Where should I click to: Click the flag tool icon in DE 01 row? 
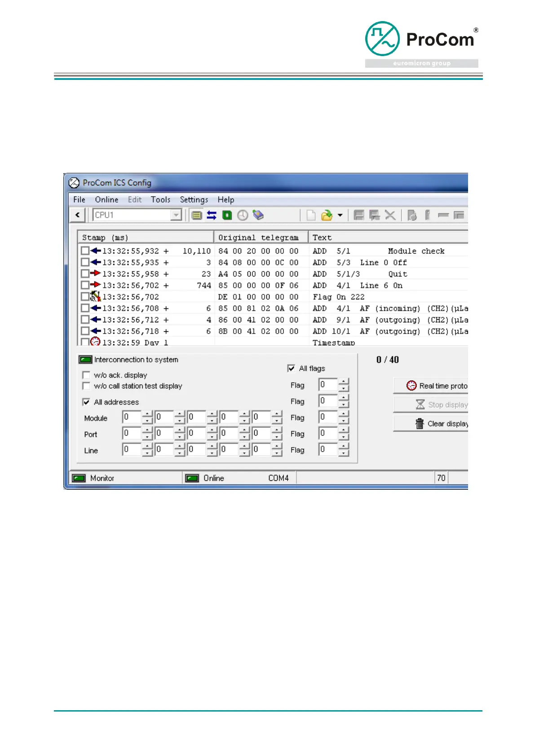tap(95, 296)
